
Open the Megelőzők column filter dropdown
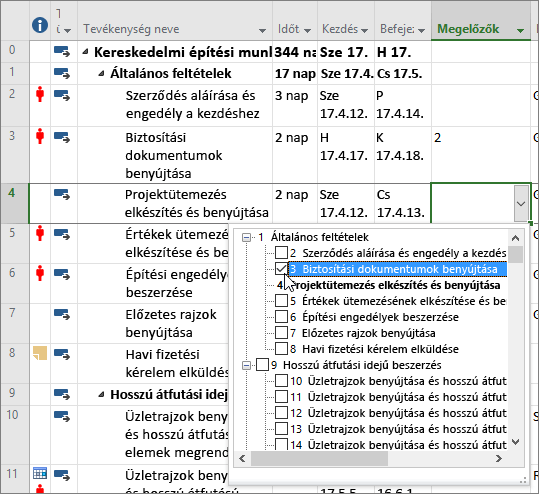point(520,31)
